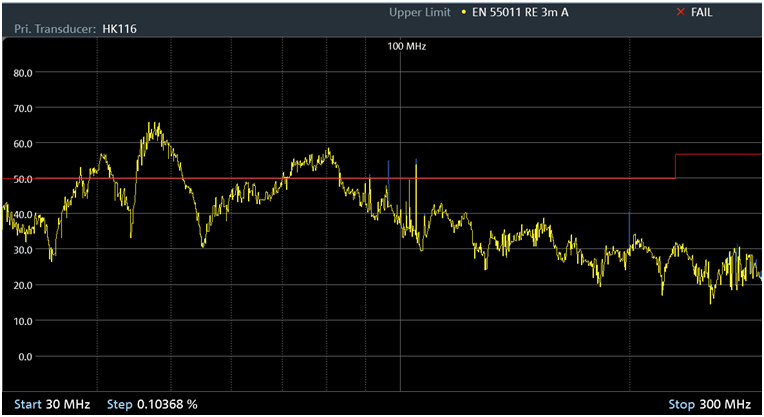Click the highest yellow trace peak near 65
764x417 pixels.
[x=154, y=125]
